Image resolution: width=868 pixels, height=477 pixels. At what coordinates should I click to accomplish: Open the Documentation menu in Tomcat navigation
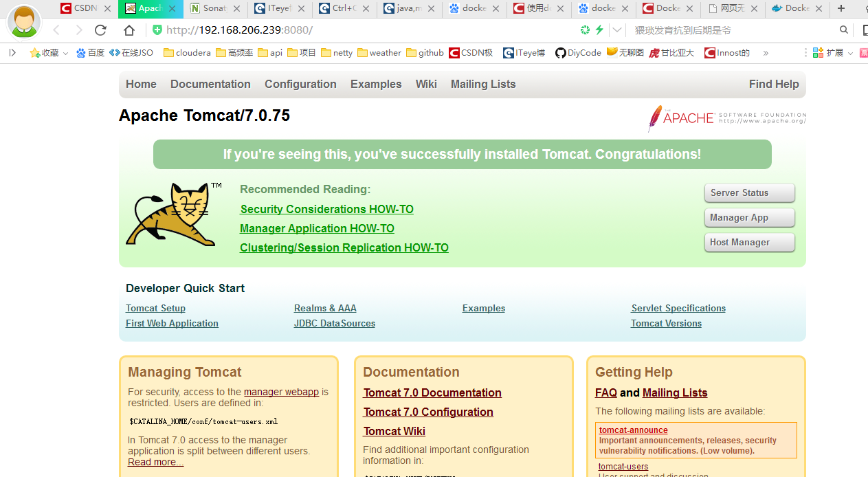tap(210, 84)
